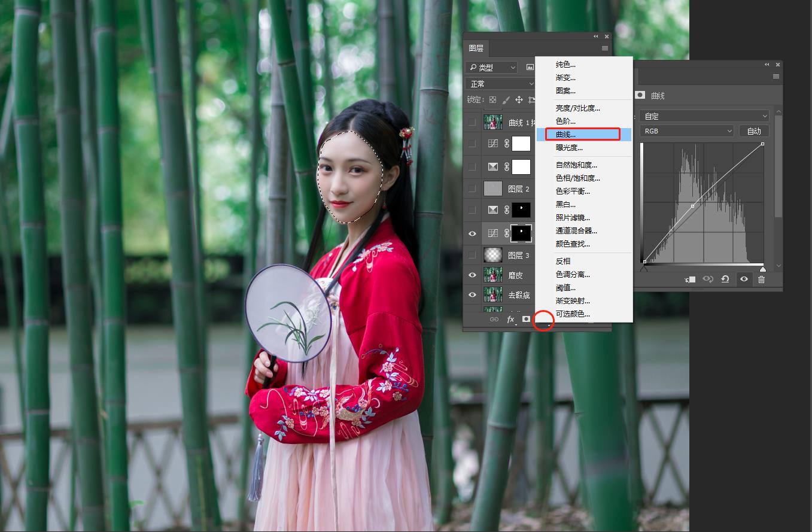812x532 pixels.
Task: Click the layer style fx icon
Action: [x=510, y=320]
